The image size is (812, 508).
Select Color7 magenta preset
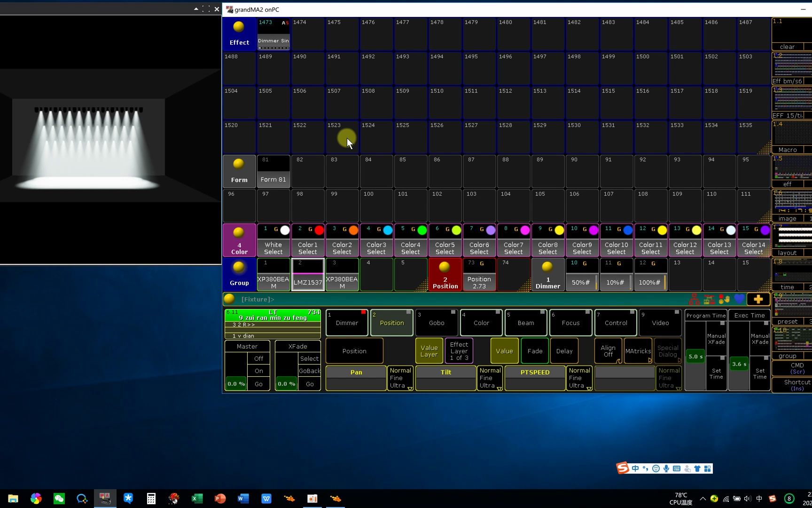(x=514, y=240)
